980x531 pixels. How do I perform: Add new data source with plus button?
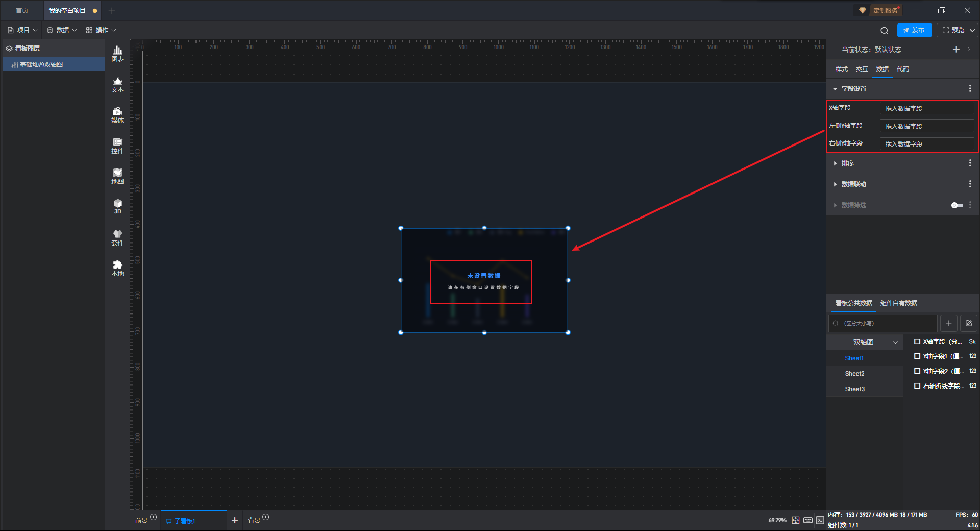(949, 323)
